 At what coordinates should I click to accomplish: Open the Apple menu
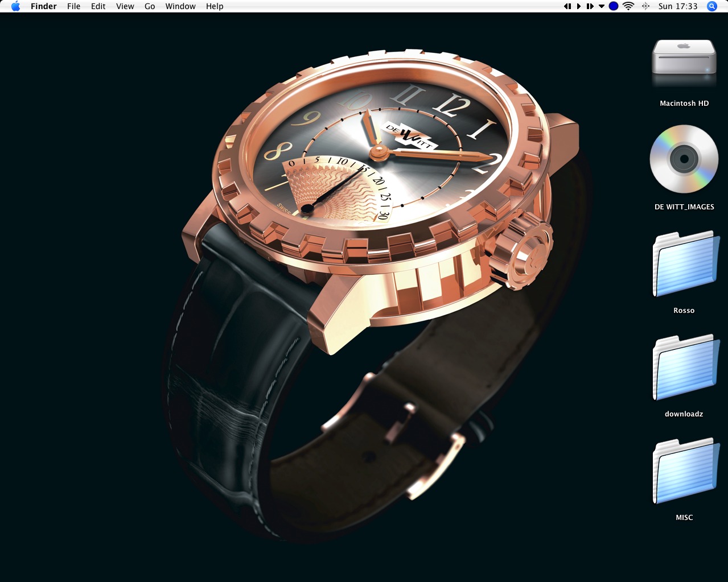(x=15, y=6)
